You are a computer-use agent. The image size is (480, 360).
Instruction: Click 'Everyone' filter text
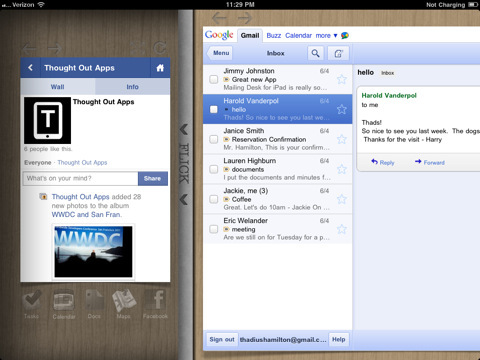click(x=38, y=163)
